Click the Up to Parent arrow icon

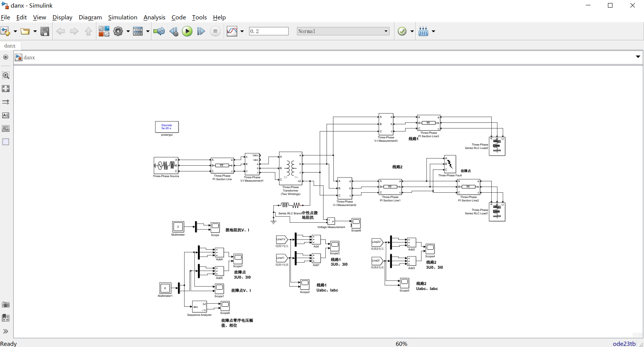[88, 31]
